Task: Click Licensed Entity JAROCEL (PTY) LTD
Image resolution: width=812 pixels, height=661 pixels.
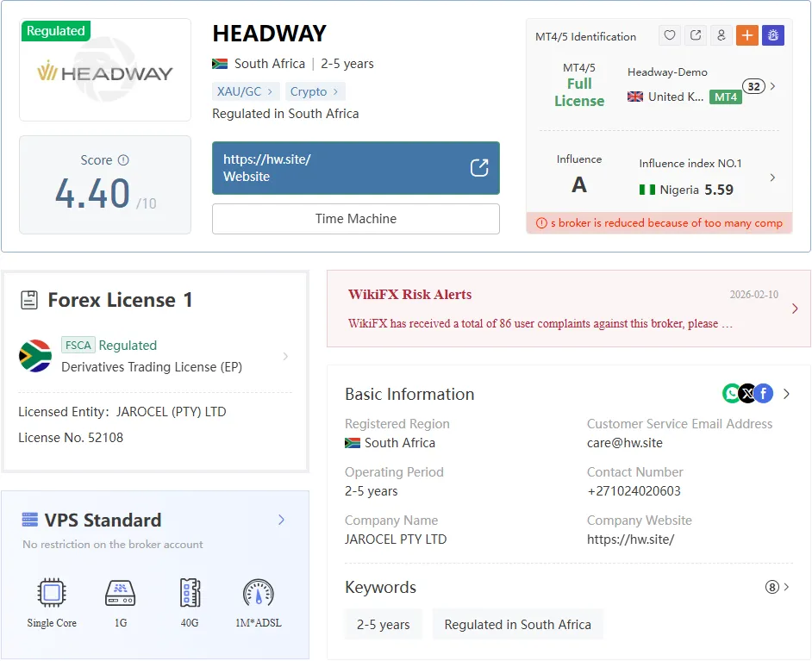Action: click(122, 411)
